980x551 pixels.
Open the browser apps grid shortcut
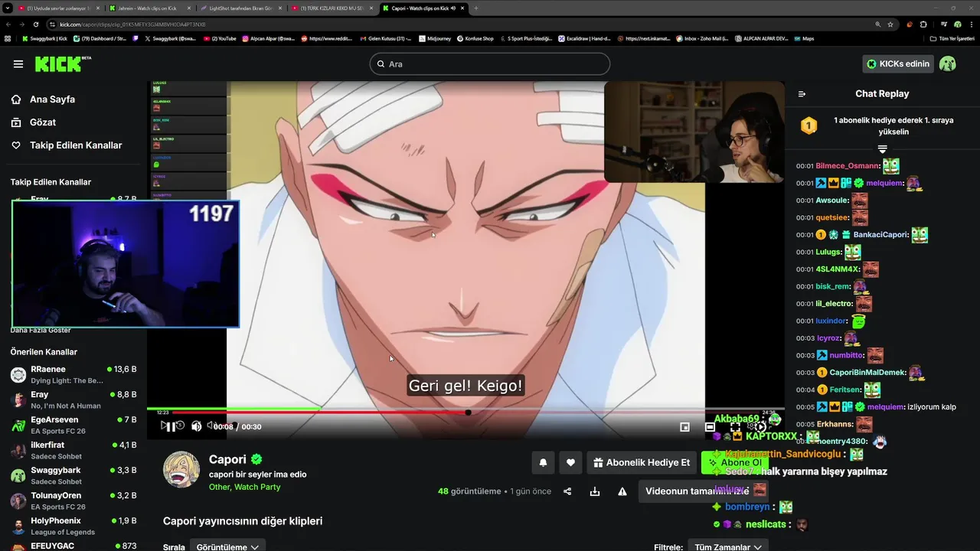pyautogui.click(x=8, y=38)
